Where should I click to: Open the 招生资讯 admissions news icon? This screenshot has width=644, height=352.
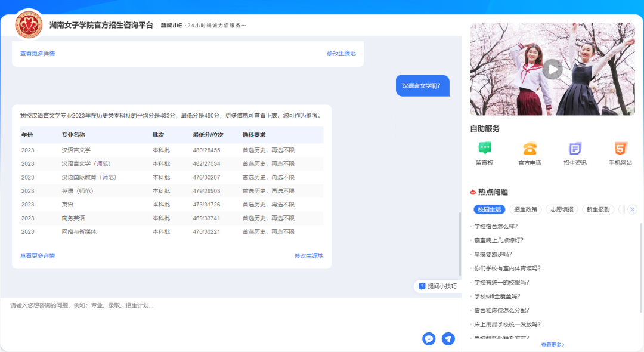pyautogui.click(x=575, y=149)
